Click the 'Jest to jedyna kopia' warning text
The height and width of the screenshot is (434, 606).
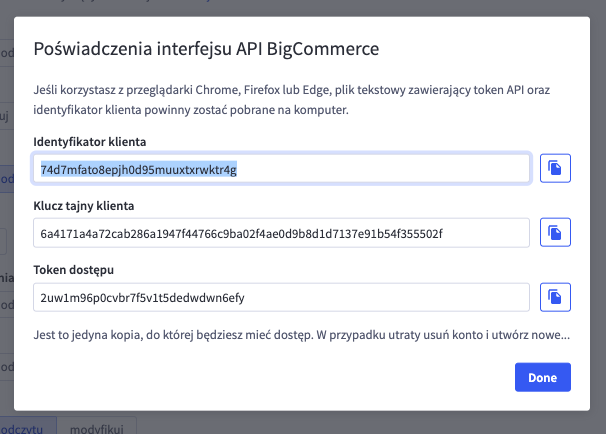(300, 334)
